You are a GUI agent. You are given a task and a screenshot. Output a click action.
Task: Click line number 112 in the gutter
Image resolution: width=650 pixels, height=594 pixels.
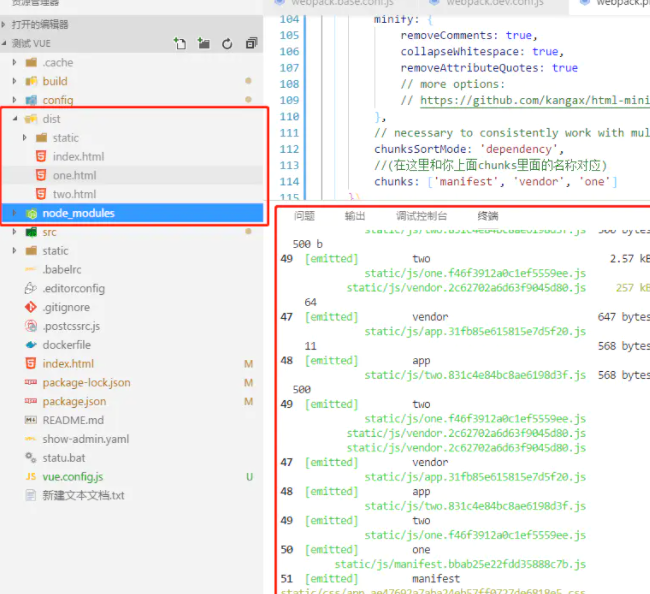coord(289,149)
